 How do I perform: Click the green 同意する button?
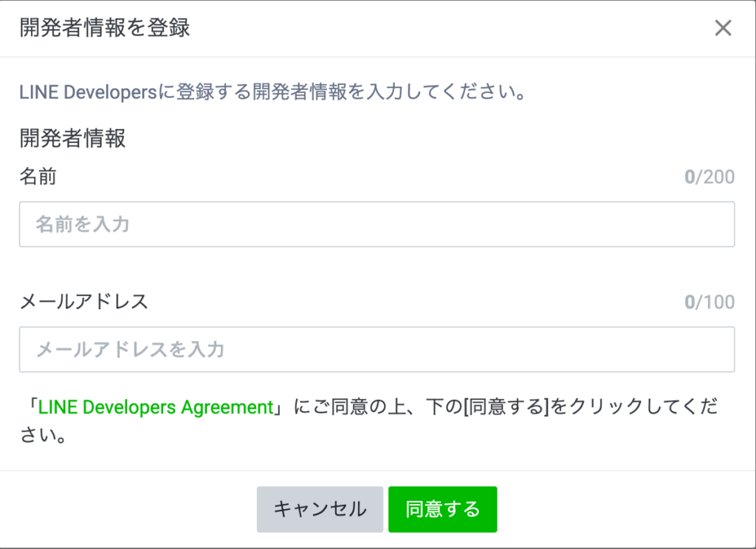point(442,509)
